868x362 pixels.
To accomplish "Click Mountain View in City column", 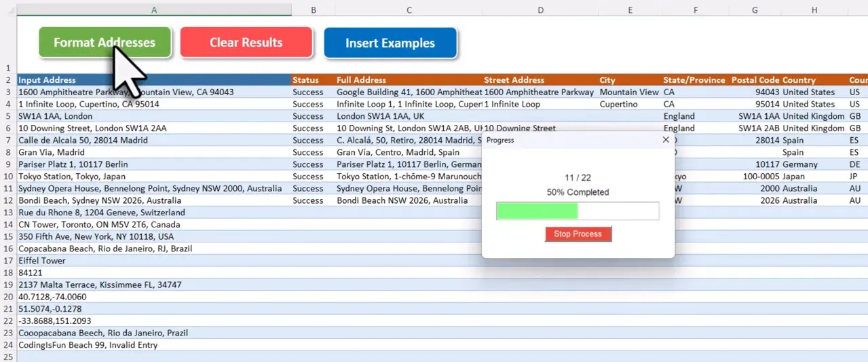I will tap(630, 92).
